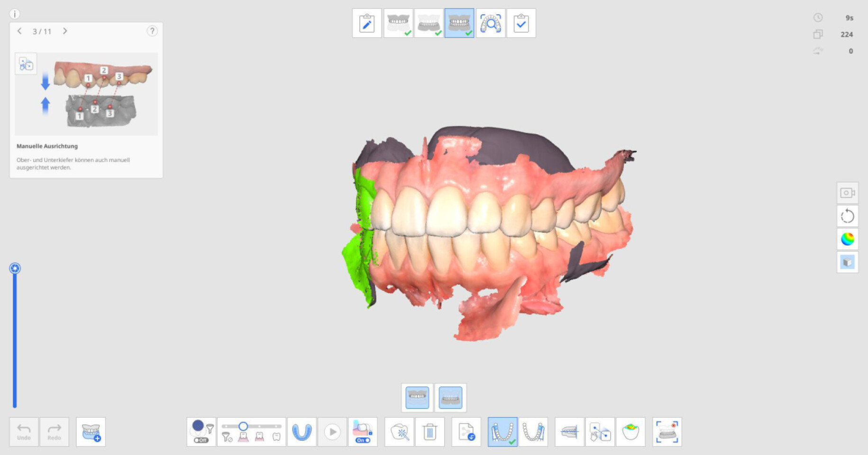The width and height of the screenshot is (868, 455).
Task: Show the occlusion analysis color map
Action: [630, 432]
